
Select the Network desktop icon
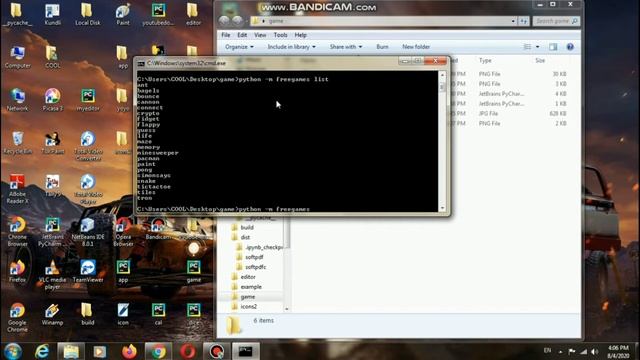coord(18,100)
